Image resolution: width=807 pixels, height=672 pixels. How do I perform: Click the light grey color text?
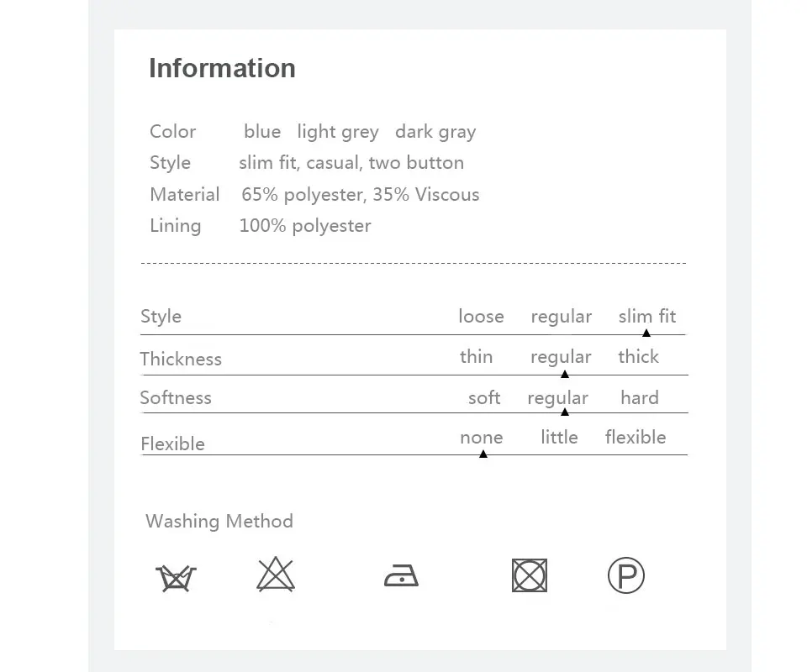(338, 132)
